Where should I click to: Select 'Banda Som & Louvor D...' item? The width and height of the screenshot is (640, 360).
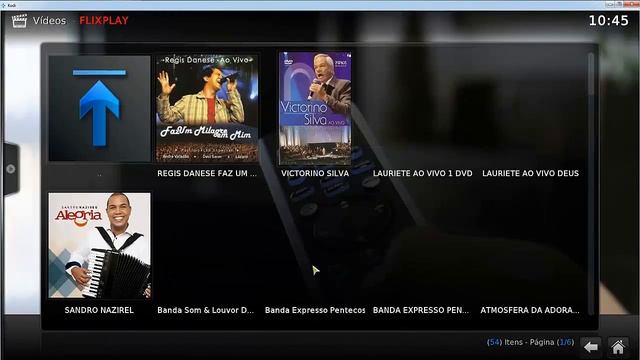(x=206, y=310)
